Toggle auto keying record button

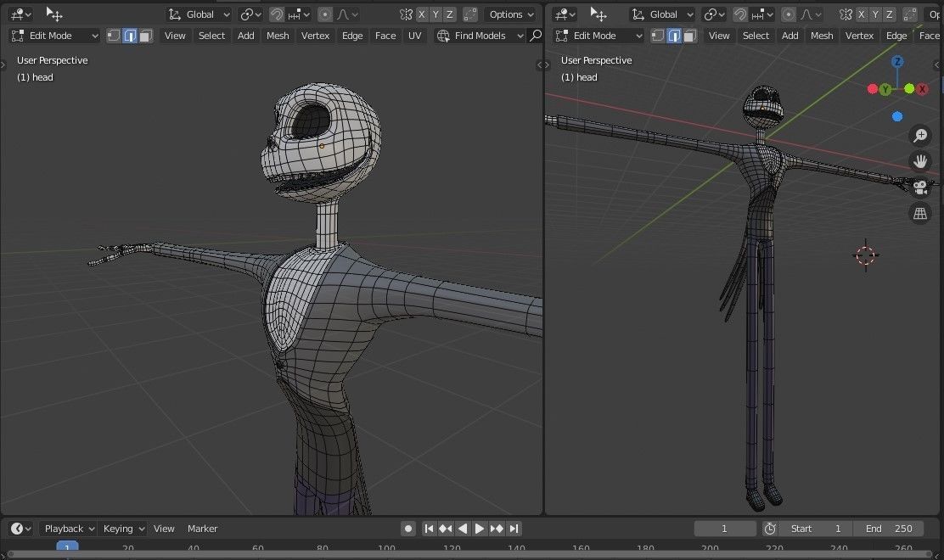(x=408, y=528)
